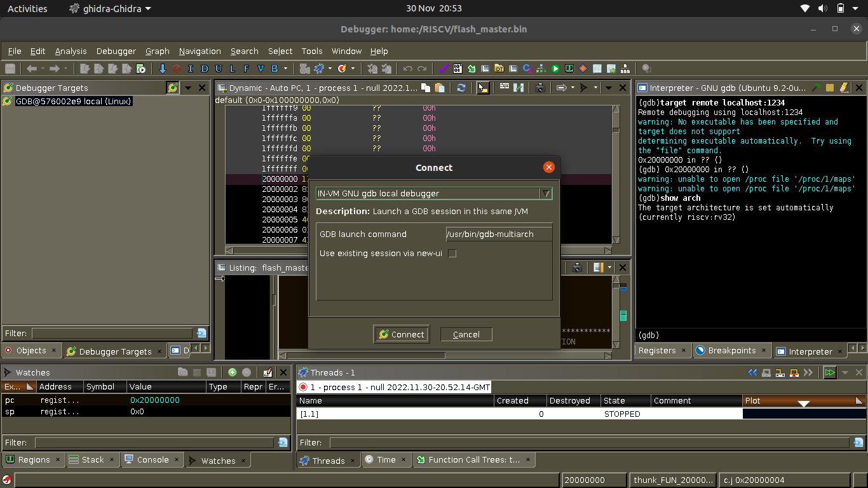Copy selection using the Dynamic panel copy icon

click(x=424, y=88)
